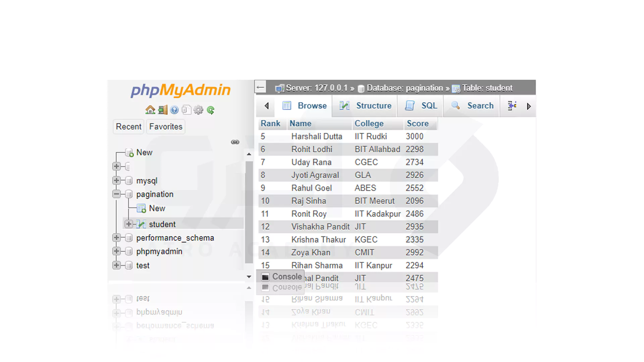Click the link with main panel chain icon

235,142
